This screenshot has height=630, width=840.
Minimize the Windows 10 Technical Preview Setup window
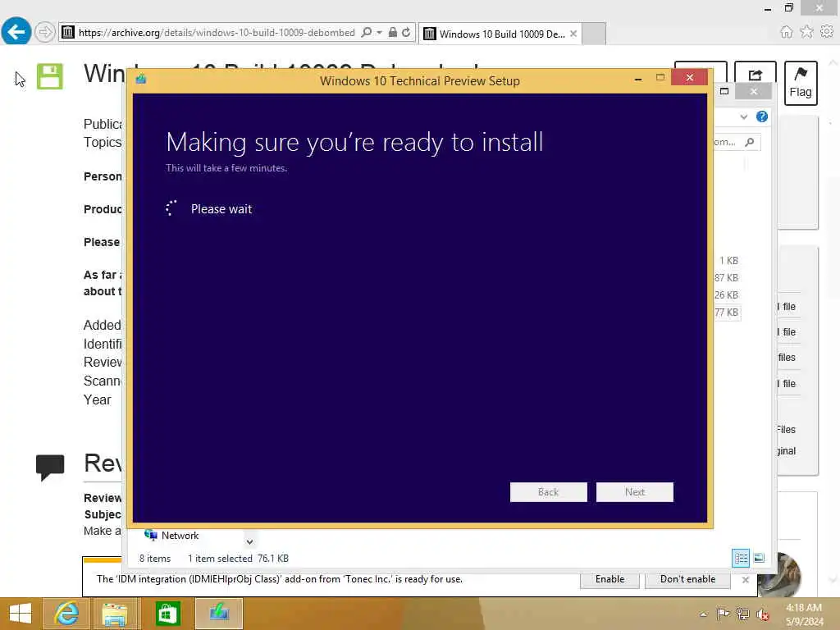(637, 78)
